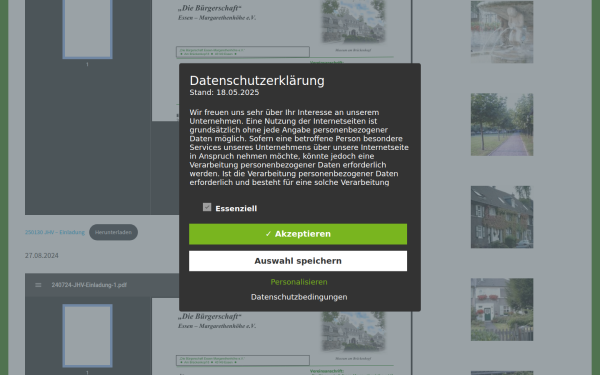Open the hamburger menu in the PDF viewer toolbar

point(38,285)
